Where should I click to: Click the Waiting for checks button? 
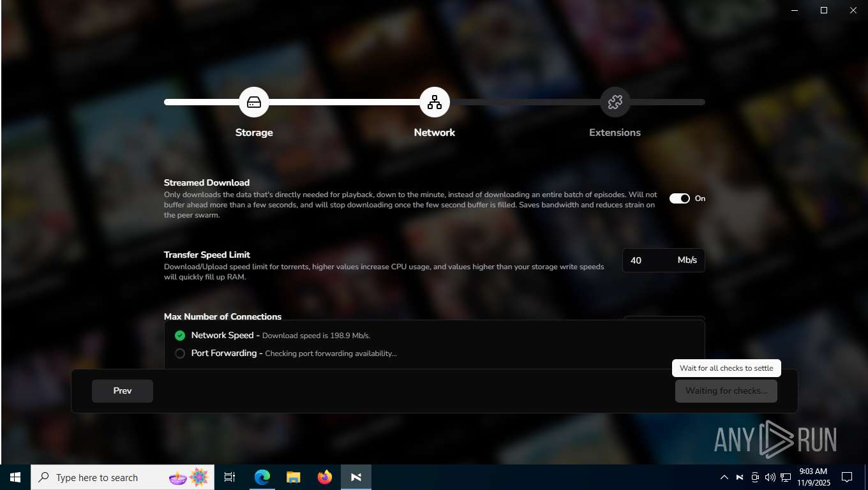726,391
